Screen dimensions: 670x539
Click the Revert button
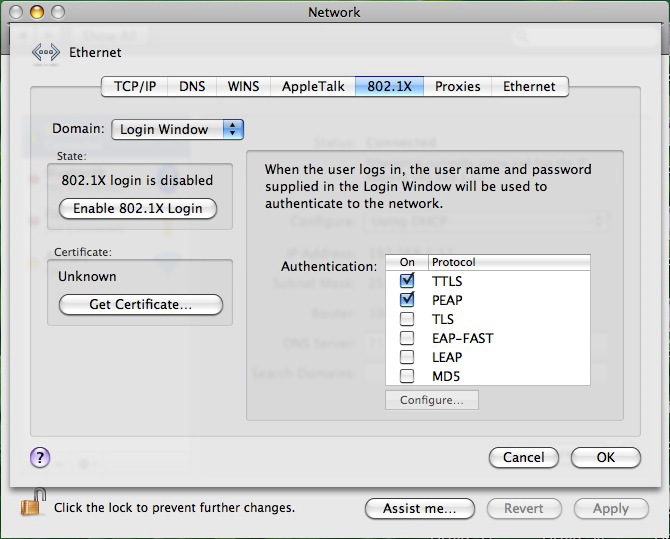pyautogui.click(x=524, y=508)
